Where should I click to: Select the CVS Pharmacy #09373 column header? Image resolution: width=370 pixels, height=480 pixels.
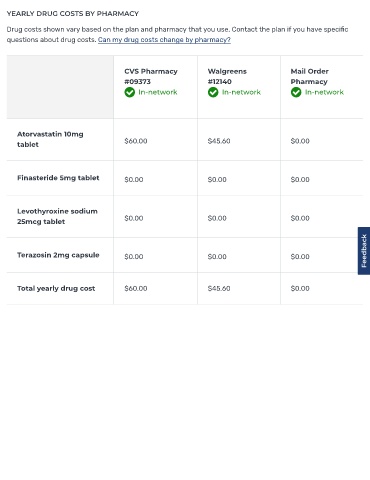[x=151, y=76]
